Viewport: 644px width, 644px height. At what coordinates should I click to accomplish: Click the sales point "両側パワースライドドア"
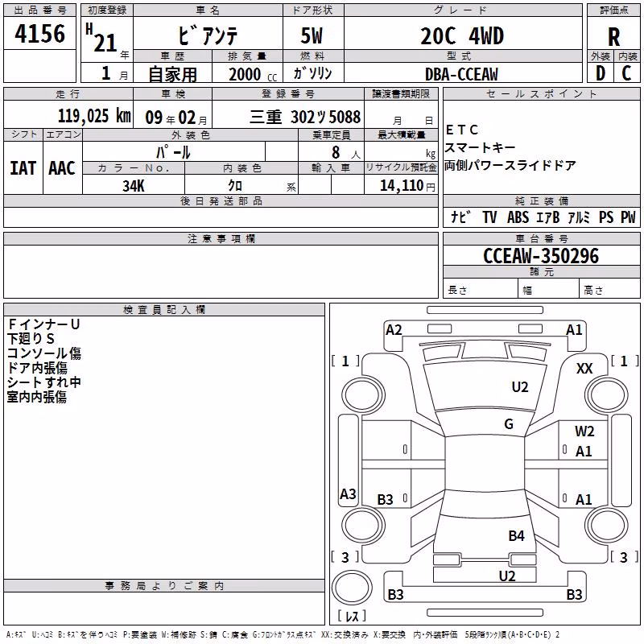pos(510,165)
